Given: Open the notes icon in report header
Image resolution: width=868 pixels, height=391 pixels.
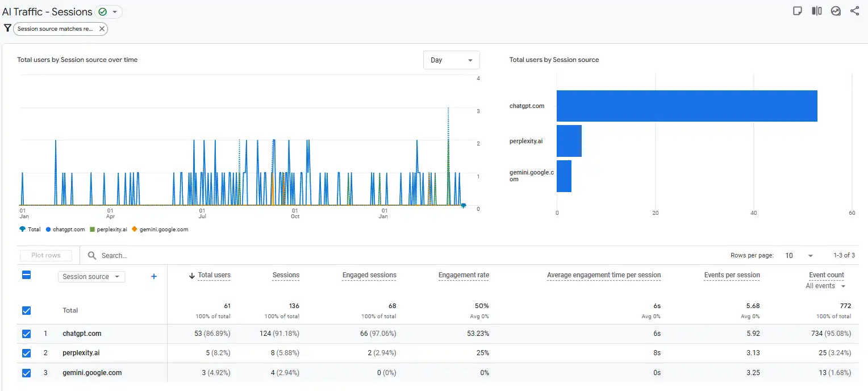Looking at the screenshot, I should (x=798, y=11).
